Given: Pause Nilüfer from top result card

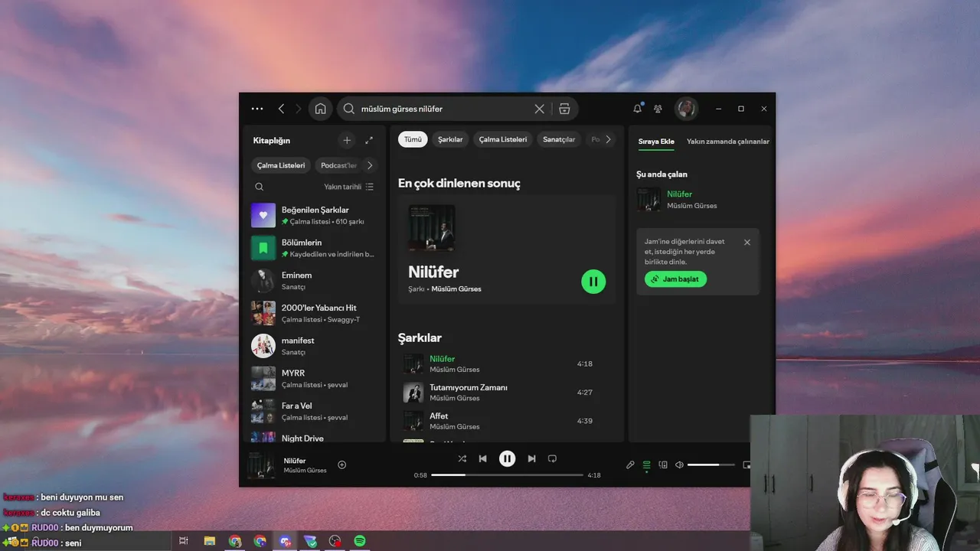Looking at the screenshot, I should (593, 282).
